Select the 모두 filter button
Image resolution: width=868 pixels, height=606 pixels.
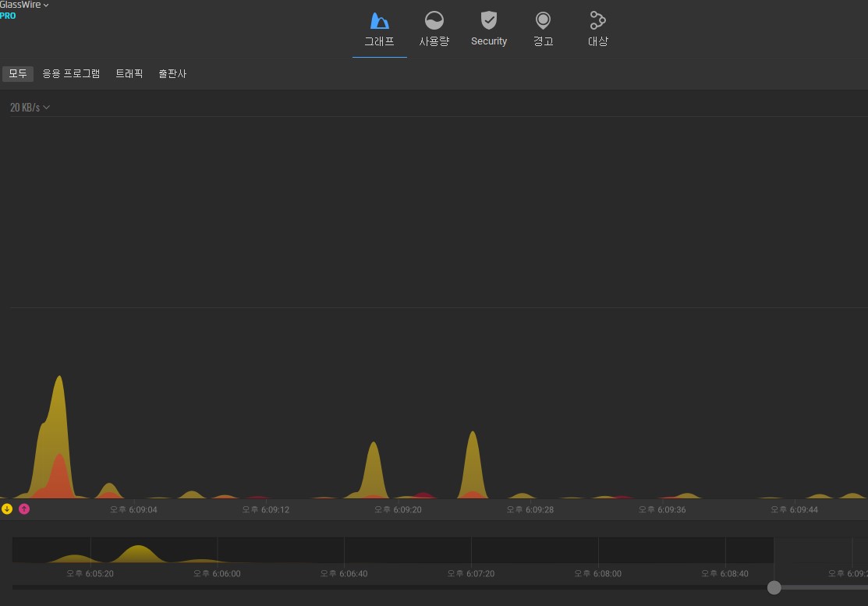pyautogui.click(x=18, y=73)
